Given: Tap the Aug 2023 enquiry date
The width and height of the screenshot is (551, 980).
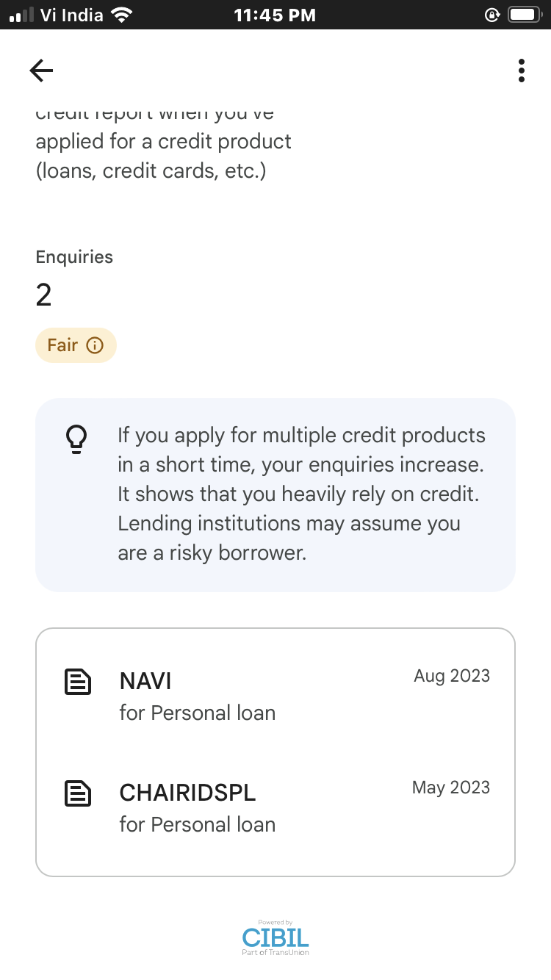Looking at the screenshot, I should [451, 676].
